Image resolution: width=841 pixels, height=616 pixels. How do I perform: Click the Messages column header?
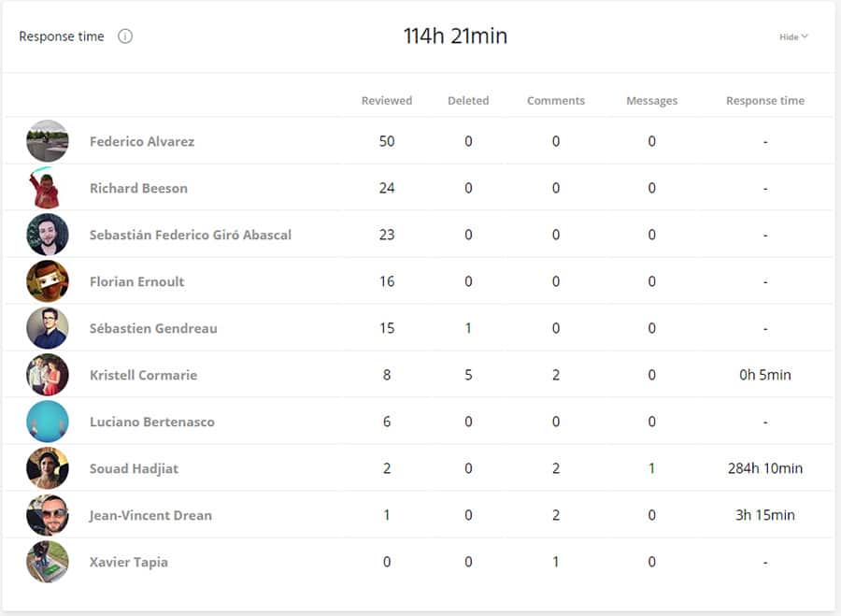coord(651,101)
